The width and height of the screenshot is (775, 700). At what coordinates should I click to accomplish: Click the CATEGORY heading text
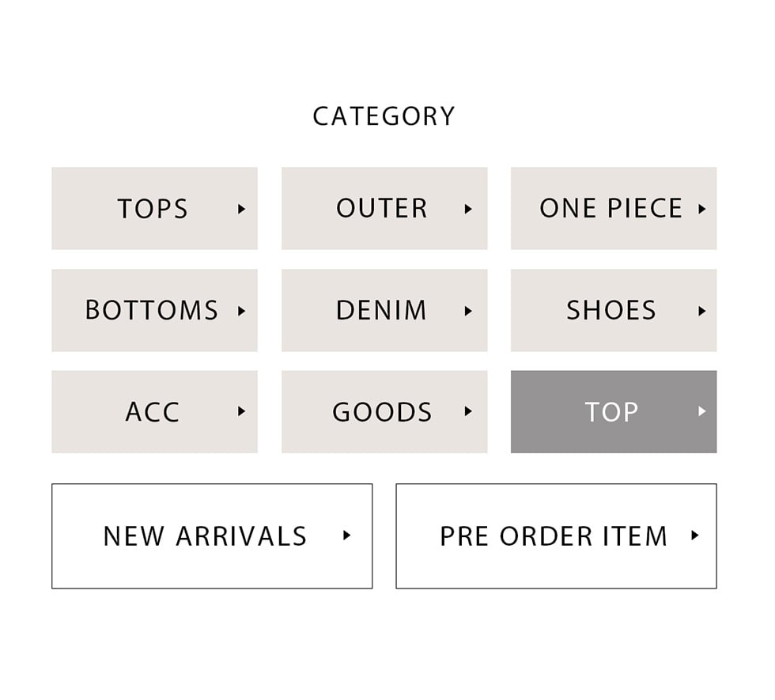click(384, 116)
